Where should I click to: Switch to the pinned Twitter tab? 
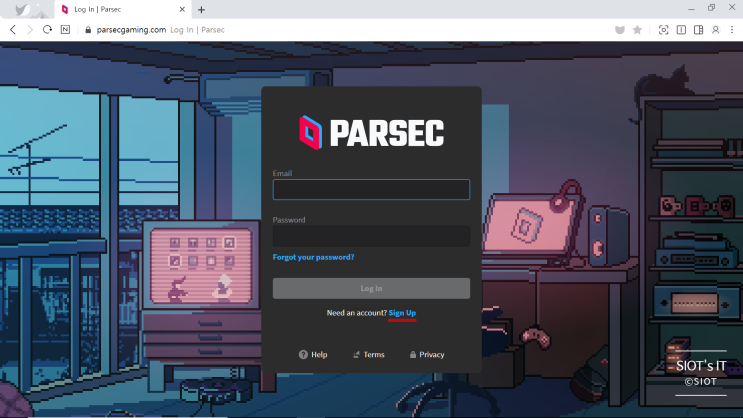click(21, 9)
